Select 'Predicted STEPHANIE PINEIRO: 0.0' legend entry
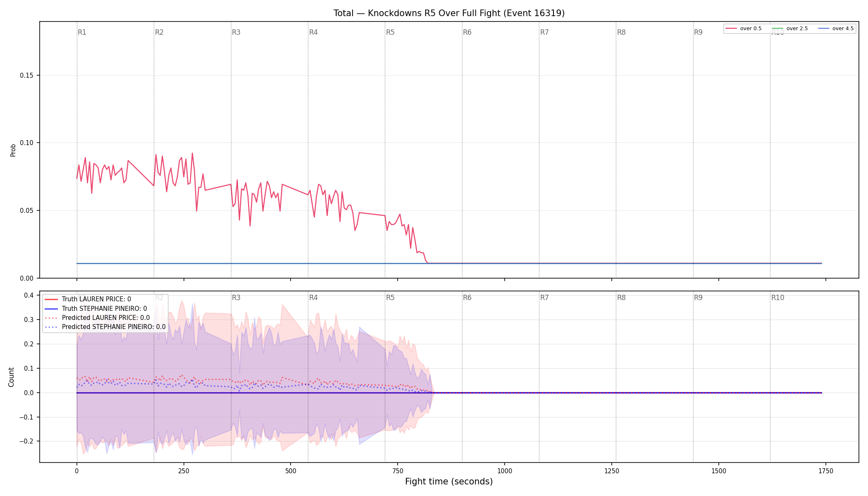This screenshot has width=868, height=496. pyautogui.click(x=105, y=327)
